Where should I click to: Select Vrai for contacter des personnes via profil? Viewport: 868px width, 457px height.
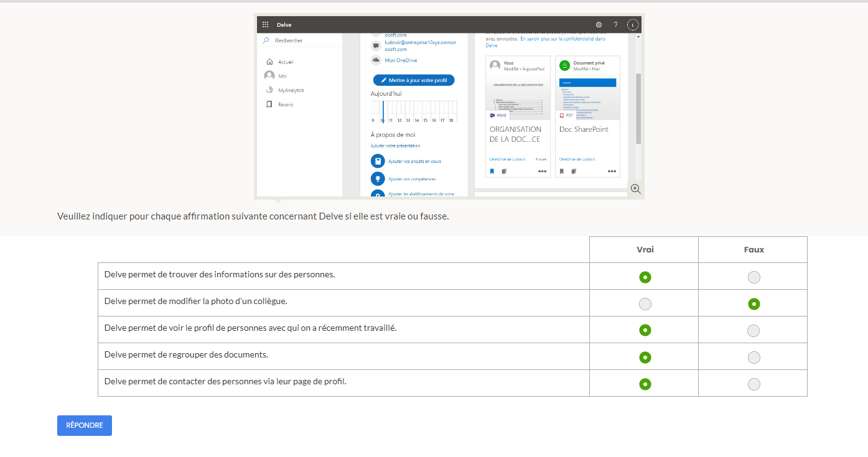point(645,384)
